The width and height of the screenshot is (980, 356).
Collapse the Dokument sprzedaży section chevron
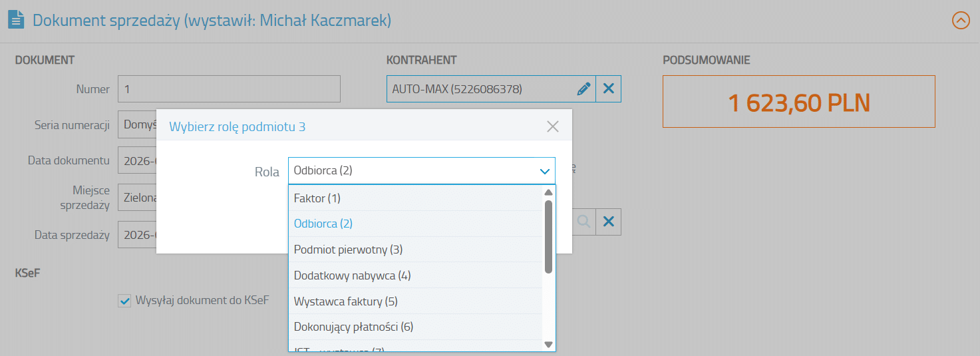click(x=961, y=21)
